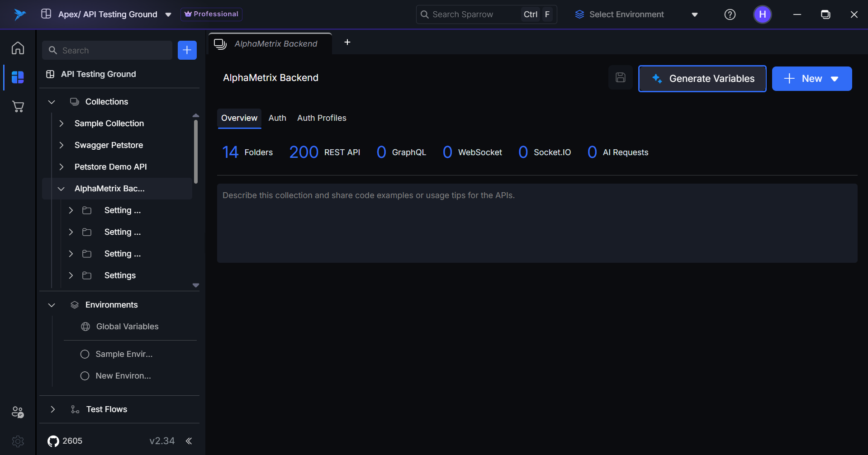Collapse the sidebar using double chevron icon
868x455 pixels.
point(189,441)
